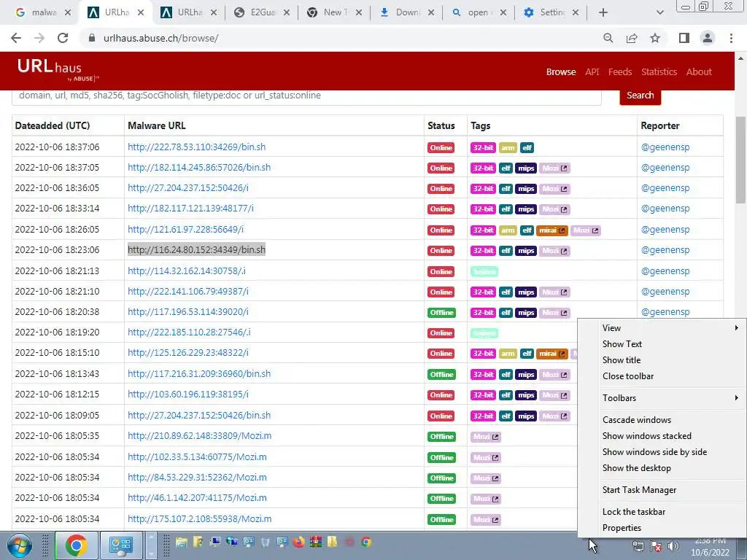Click @geenensp reporter in the 18:37:06 row
The height and width of the screenshot is (560, 747).
point(665,147)
